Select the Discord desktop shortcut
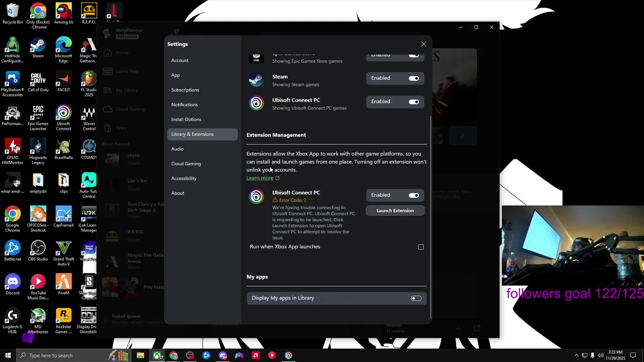 [x=13, y=285]
